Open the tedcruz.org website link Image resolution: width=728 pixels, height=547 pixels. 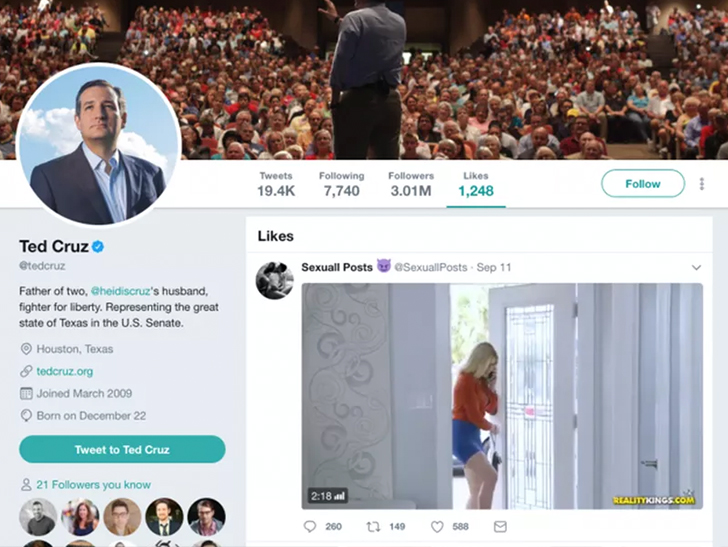[64, 371]
